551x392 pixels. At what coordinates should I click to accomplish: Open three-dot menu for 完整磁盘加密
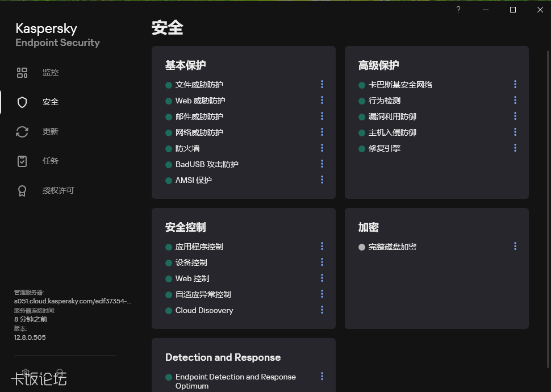point(515,246)
